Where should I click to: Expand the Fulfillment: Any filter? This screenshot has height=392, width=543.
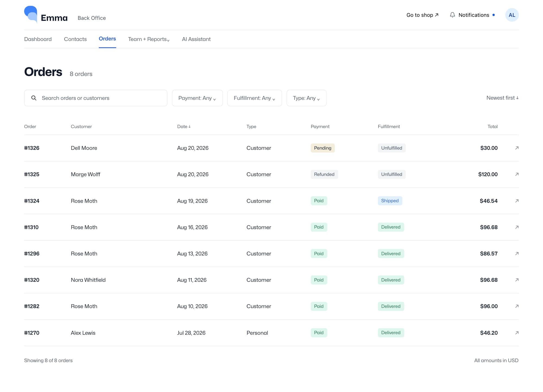[x=255, y=98]
